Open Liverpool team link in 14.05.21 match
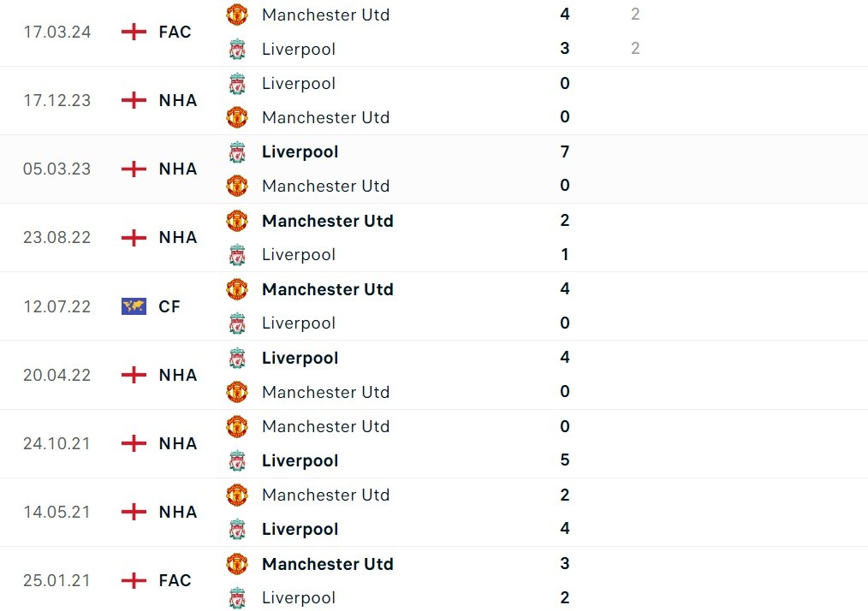The image size is (868, 611). click(300, 529)
